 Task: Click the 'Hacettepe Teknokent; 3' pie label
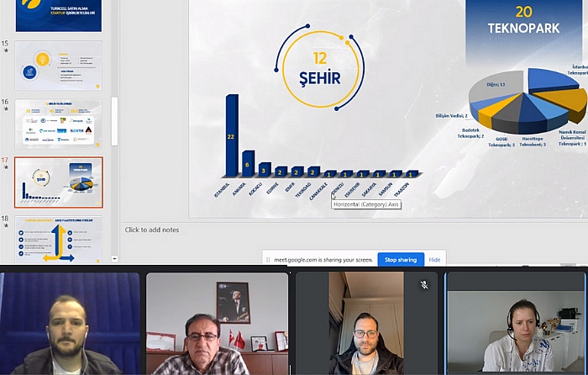(533, 141)
